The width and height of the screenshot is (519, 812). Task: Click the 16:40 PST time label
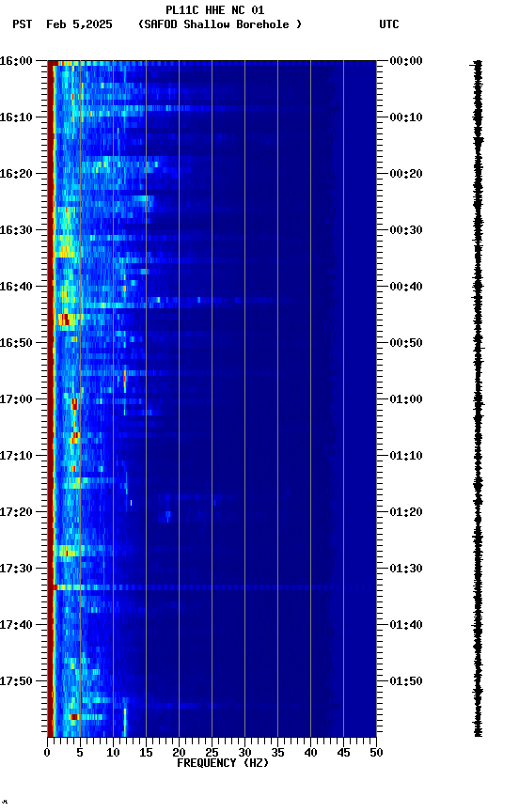click(16, 287)
